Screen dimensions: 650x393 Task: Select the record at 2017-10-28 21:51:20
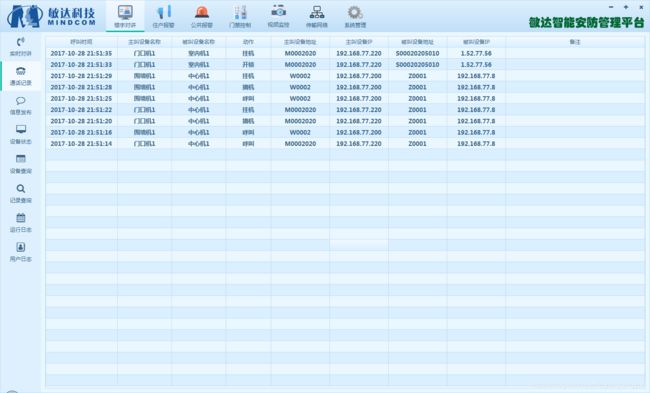click(x=345, y=121)
